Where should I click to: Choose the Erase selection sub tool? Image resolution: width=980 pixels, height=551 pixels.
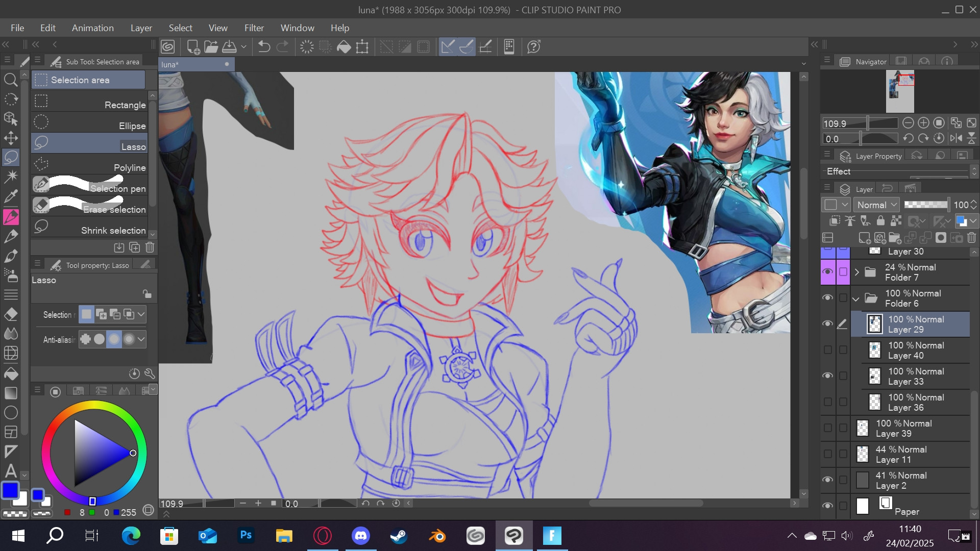89,206
